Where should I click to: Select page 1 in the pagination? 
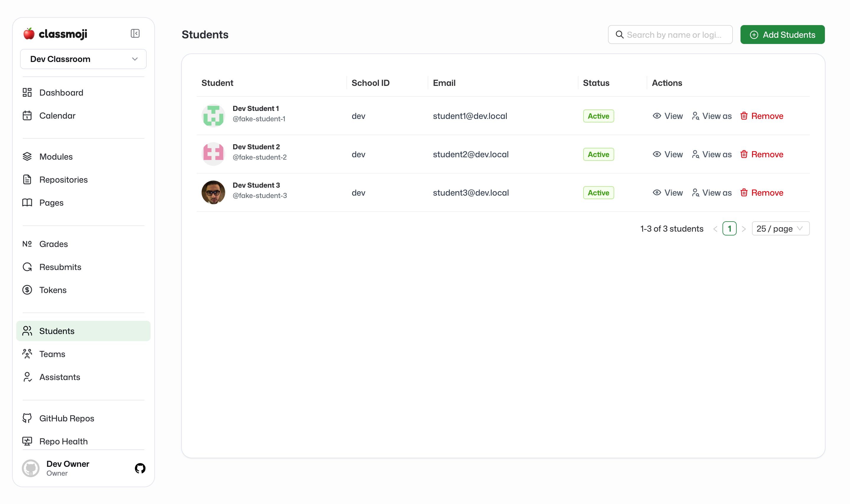pos(730,229)
